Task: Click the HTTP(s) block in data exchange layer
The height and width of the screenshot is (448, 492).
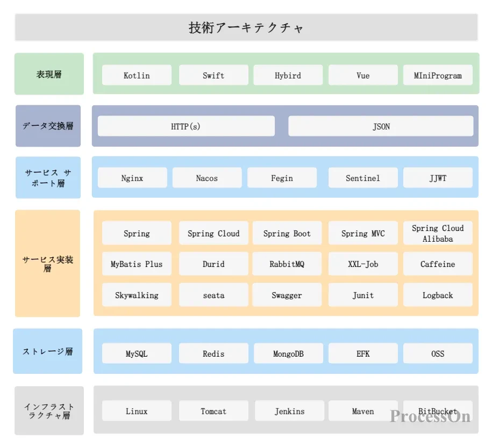Action: 186,126
